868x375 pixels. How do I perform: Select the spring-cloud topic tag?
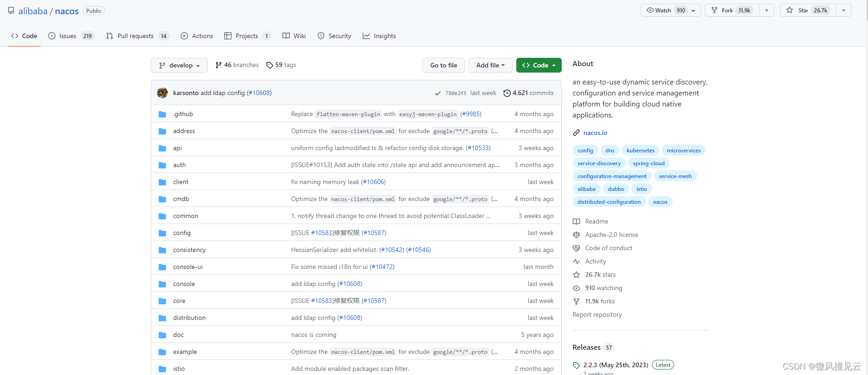coord(648,163)
